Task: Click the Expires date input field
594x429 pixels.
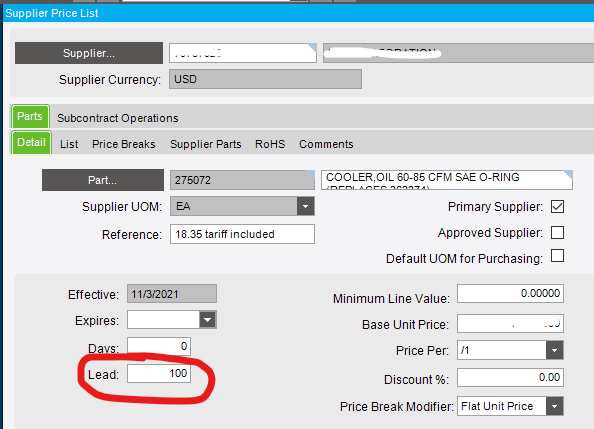Action: point(163,320)
